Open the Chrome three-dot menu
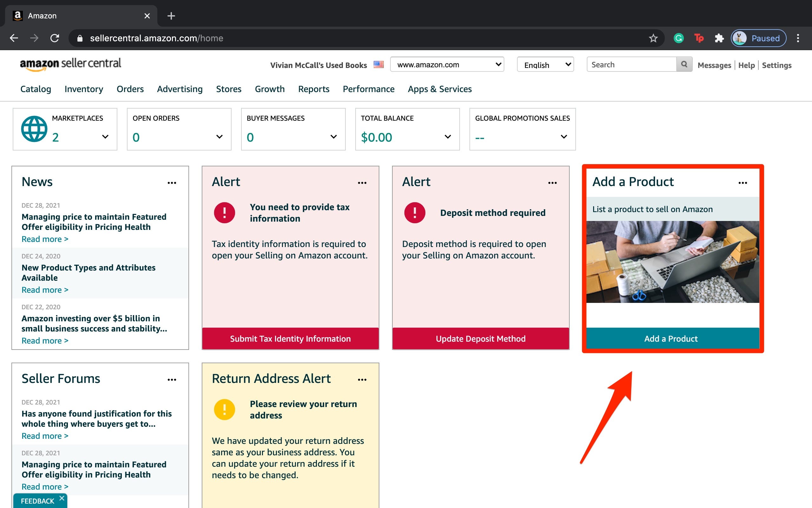The image size is (812, 508). (798, 38)
